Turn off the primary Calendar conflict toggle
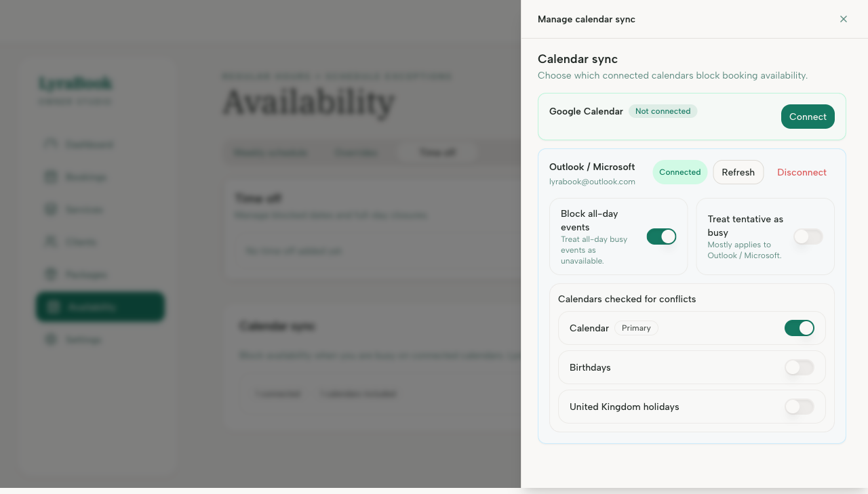The height and width of the screenshot is (494, 868). (x=800, y=328)
